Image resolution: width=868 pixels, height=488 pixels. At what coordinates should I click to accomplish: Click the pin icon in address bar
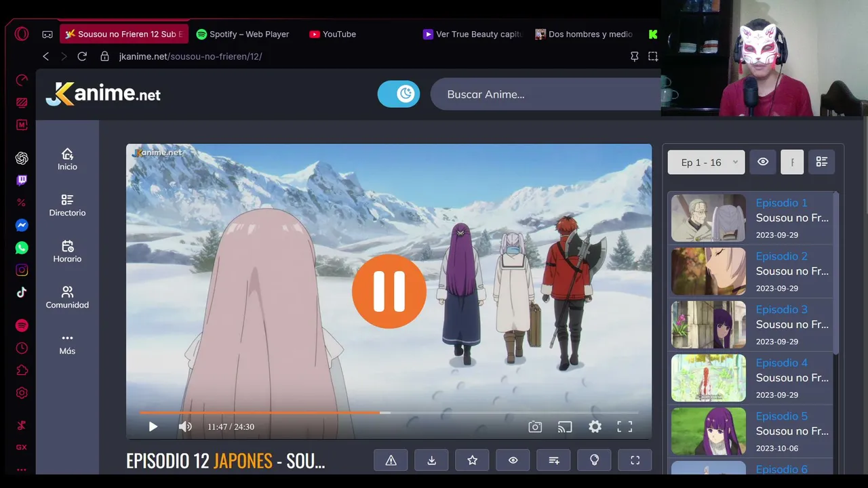coord(634,56)
